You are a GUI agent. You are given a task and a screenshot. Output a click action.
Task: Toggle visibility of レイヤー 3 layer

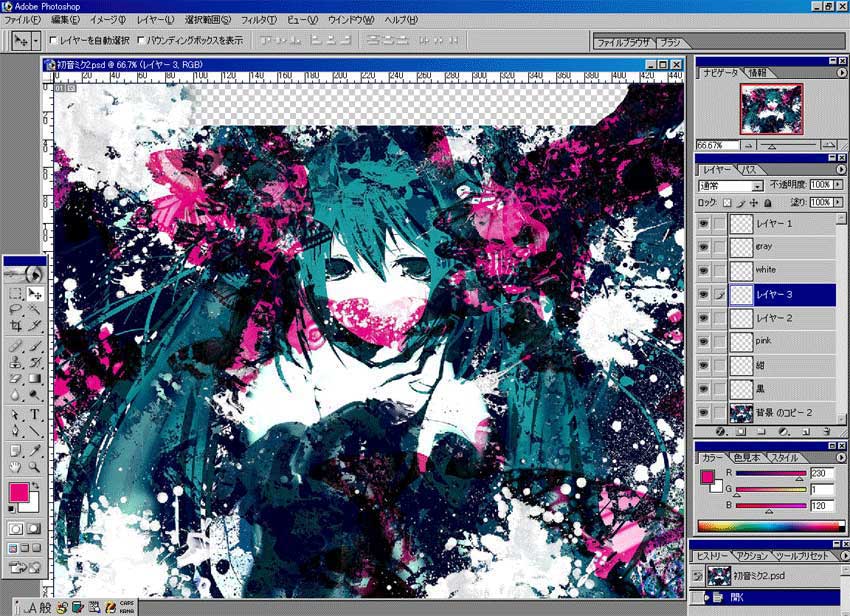[703, 295]
